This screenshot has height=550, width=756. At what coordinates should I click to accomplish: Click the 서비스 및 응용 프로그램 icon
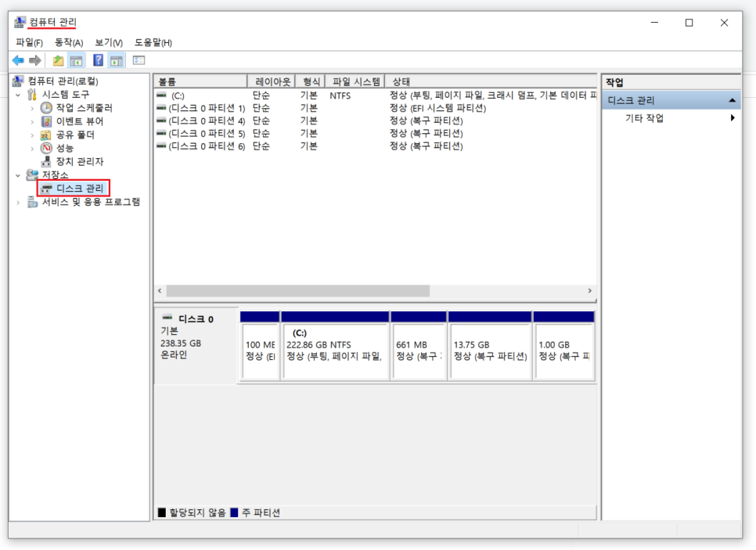click(32, 202)
